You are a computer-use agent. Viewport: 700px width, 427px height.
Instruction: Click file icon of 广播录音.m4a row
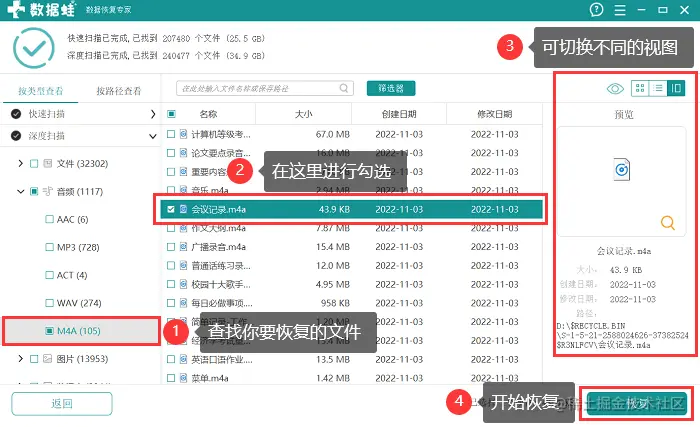(x=183, y=247)
